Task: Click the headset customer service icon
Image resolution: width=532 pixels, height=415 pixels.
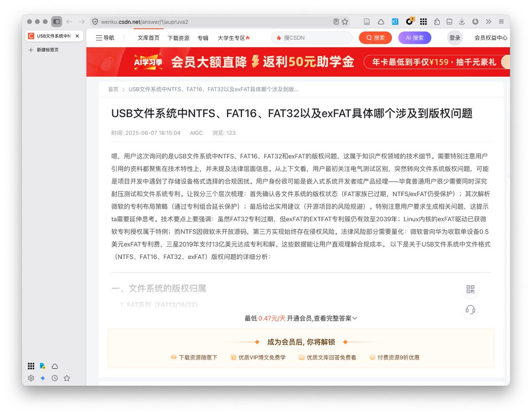Action: (x=470, y=310)
